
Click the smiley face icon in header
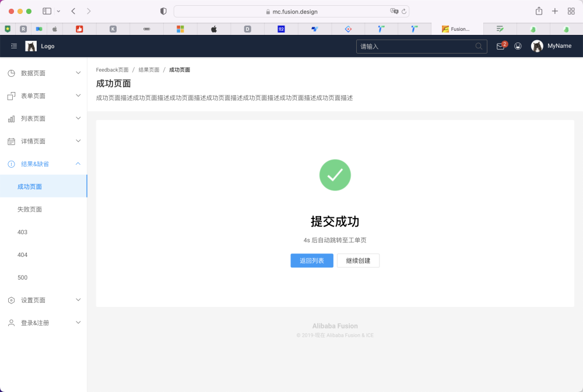click(x=518, y=46)
